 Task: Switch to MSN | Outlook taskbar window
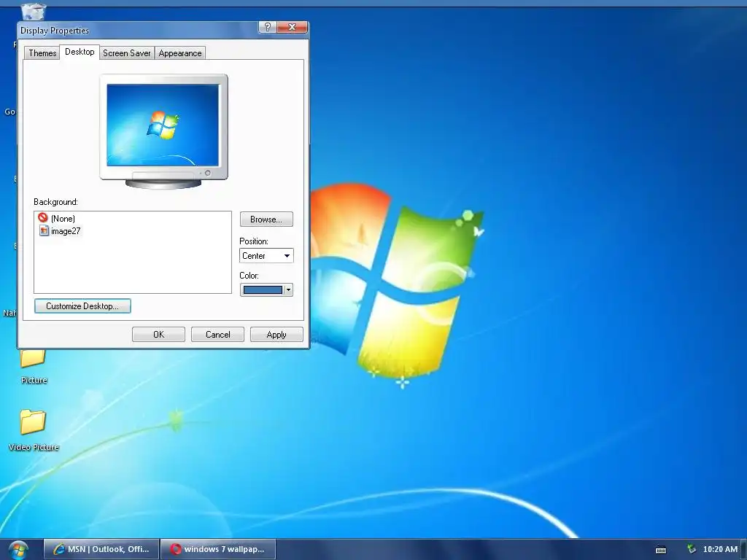click(x=101, y=549)
